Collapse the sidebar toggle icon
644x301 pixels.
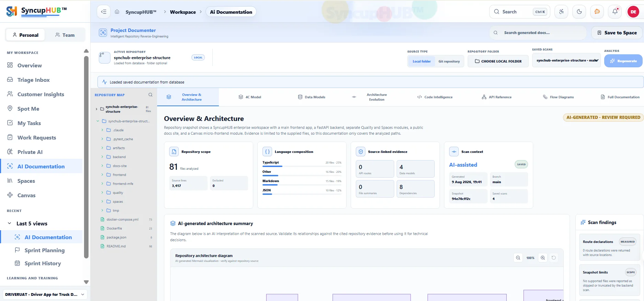point(104,12)
